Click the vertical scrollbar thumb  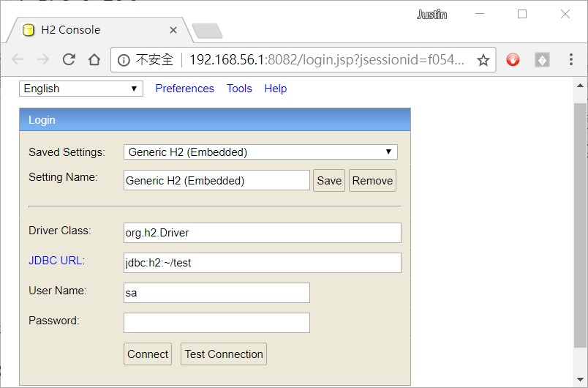[x=580, y=225]
